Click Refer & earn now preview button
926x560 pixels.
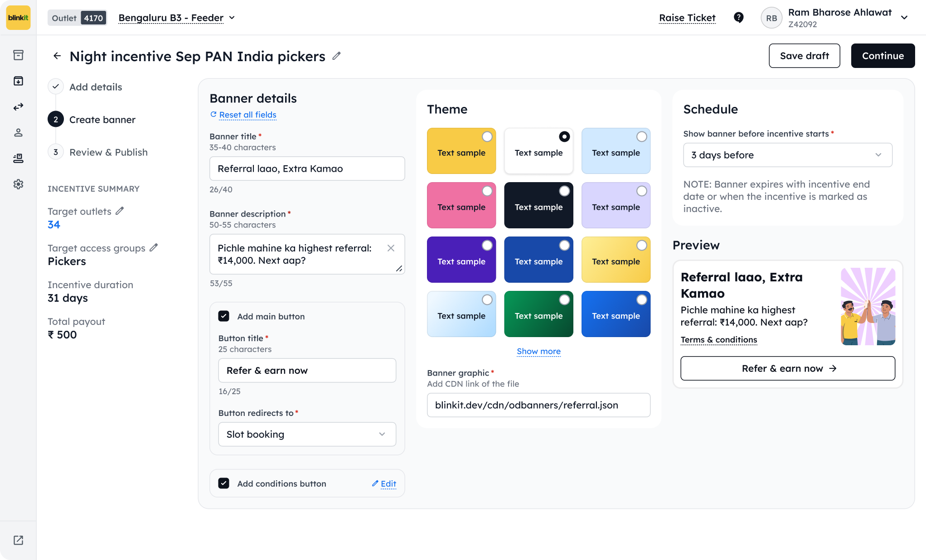pyautogui.click(x=788, y=368)
